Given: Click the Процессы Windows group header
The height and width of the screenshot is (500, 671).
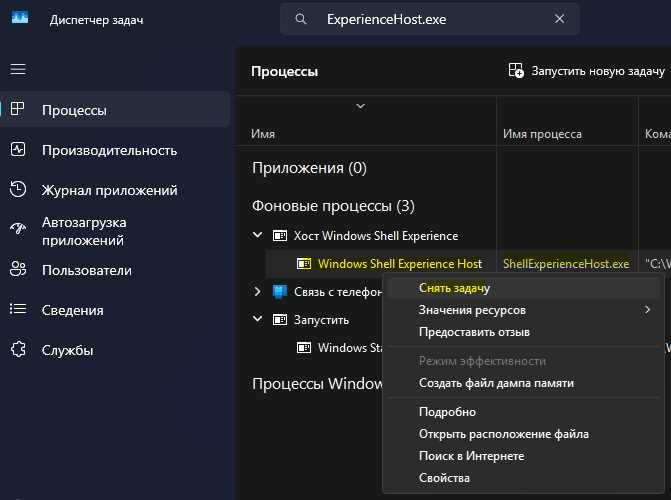Looking at the screenshot, I should pyautogui.click(x=318, y=384).
